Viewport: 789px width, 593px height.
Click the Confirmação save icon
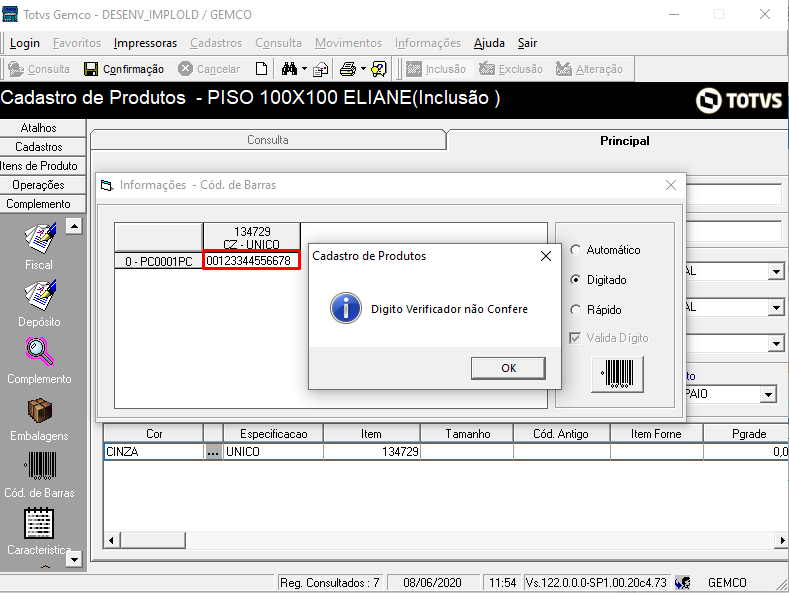(91, 69)
